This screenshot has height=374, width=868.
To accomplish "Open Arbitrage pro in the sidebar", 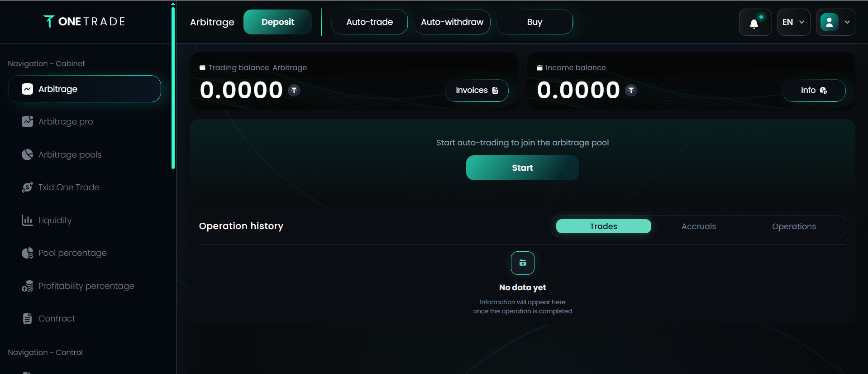I will coord(85,121).
